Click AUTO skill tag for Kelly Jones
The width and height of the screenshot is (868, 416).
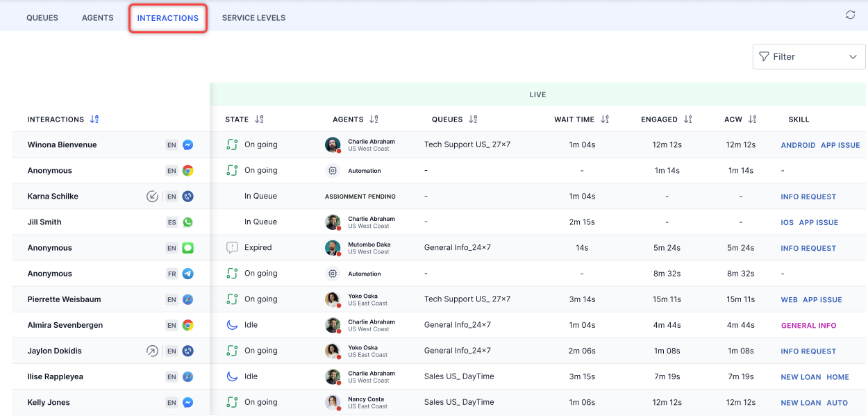(837, 403)
